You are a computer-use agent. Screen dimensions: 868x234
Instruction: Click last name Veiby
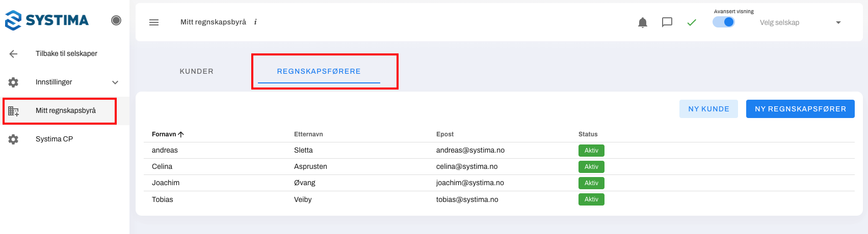(x=303, y=199)
